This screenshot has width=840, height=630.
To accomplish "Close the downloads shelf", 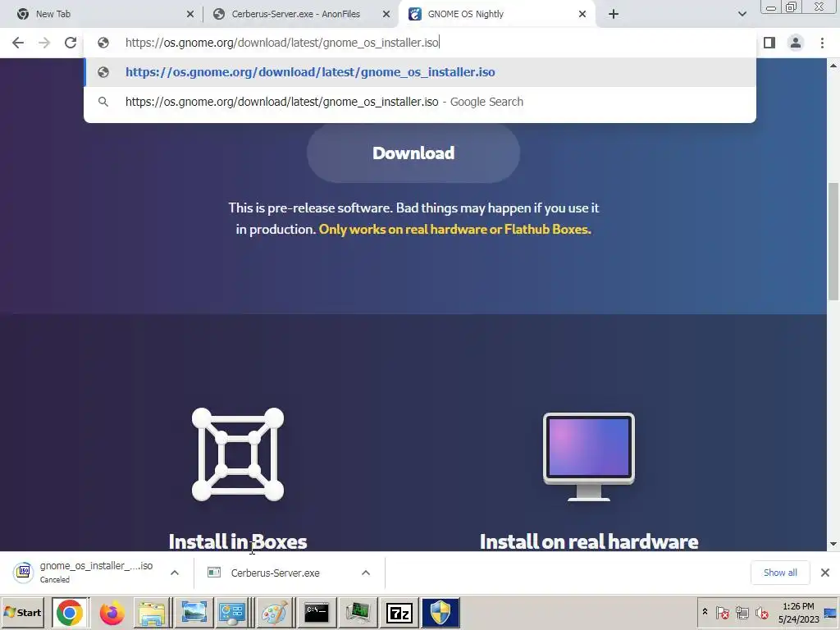I will click(x=825, y=573).
